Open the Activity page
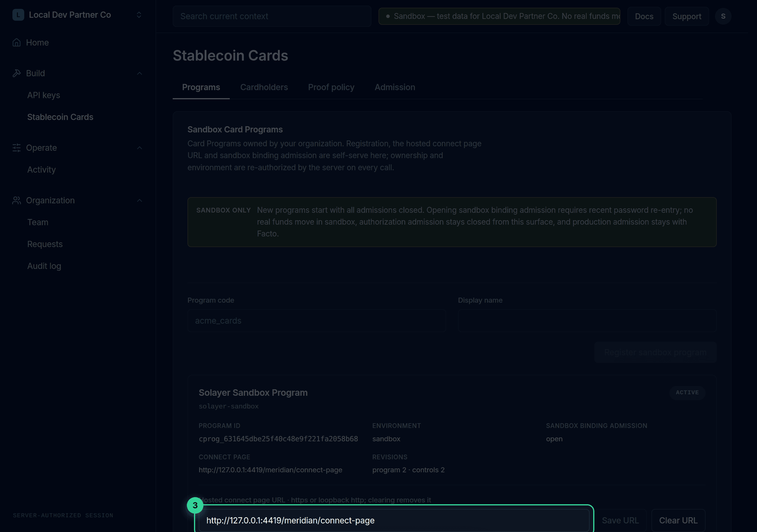The image size is (757, 532). tap(41, 170)
